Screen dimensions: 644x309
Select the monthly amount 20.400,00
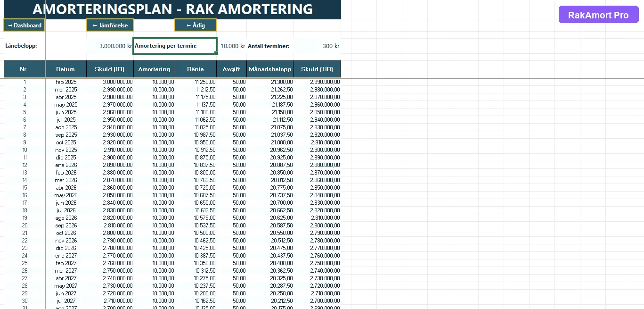pos(270,263)
